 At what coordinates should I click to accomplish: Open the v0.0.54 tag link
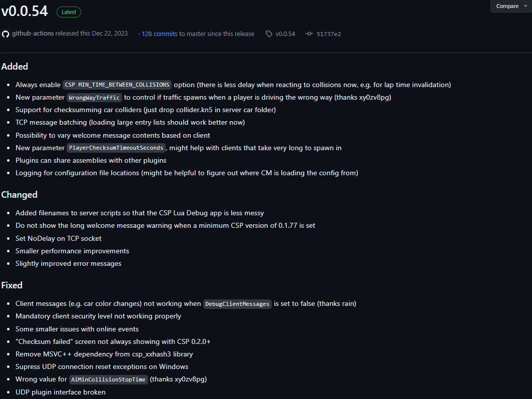point(285,34)
